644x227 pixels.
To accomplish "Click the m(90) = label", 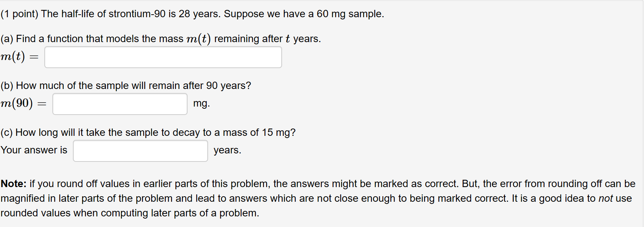I will 24,104.
